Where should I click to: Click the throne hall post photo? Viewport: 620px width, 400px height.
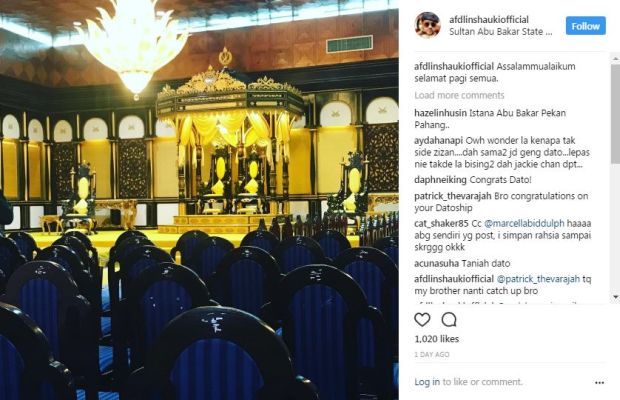click(x=199, y=200)
